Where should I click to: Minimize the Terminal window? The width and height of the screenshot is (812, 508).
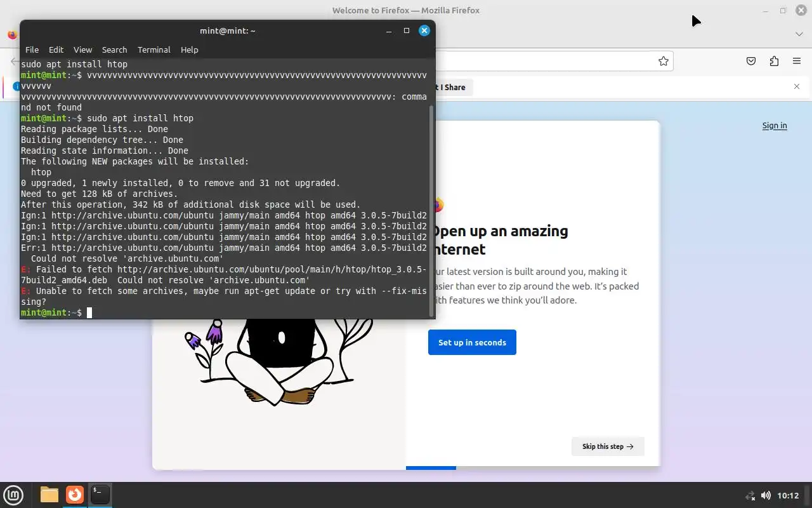[388, 30]
